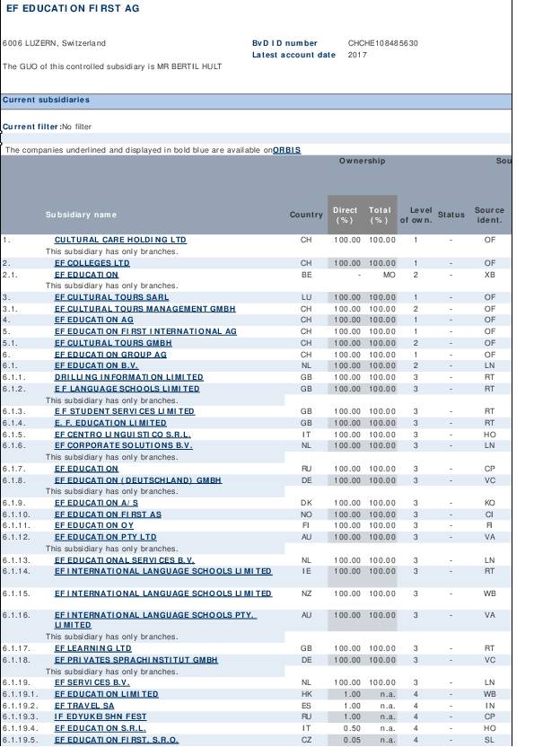Click the IE country code in row 6.1.14.
The height and width of the screenshot is (756, 534).
point(307,571)
